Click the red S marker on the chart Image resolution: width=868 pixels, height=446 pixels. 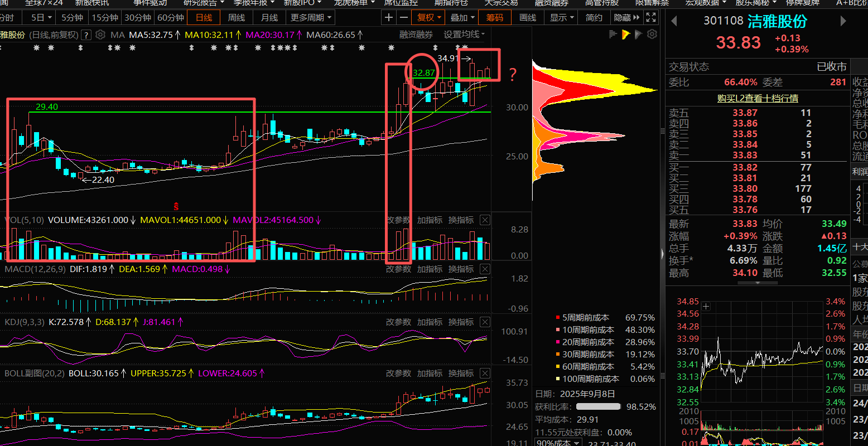[177, 206]
